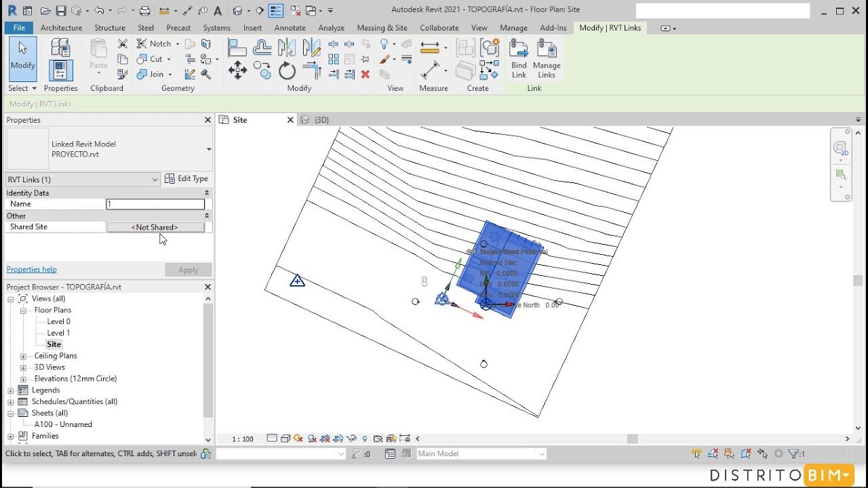Toggle Sun Path in view control bar
This screenshot has width=868, height=488.
tap(298, 439)
